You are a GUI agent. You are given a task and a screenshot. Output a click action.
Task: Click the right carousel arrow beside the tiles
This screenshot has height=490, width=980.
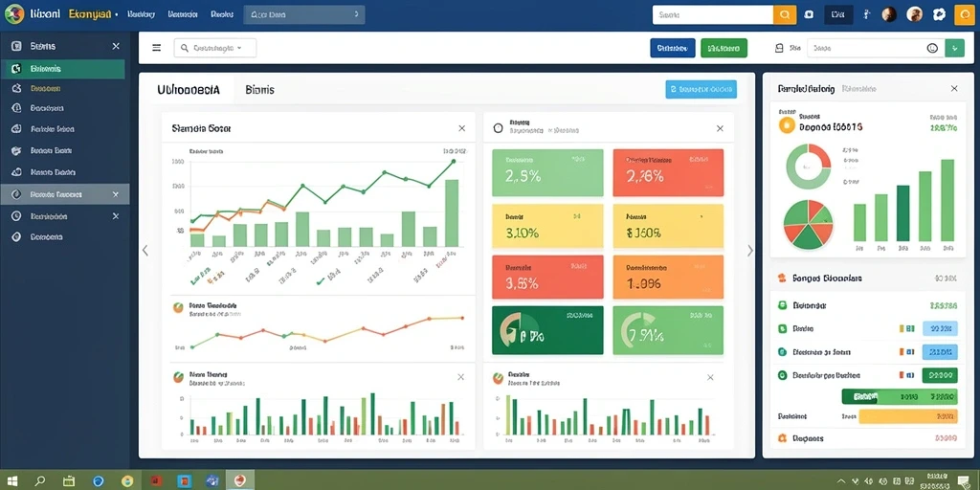click(x=750, y=251)
